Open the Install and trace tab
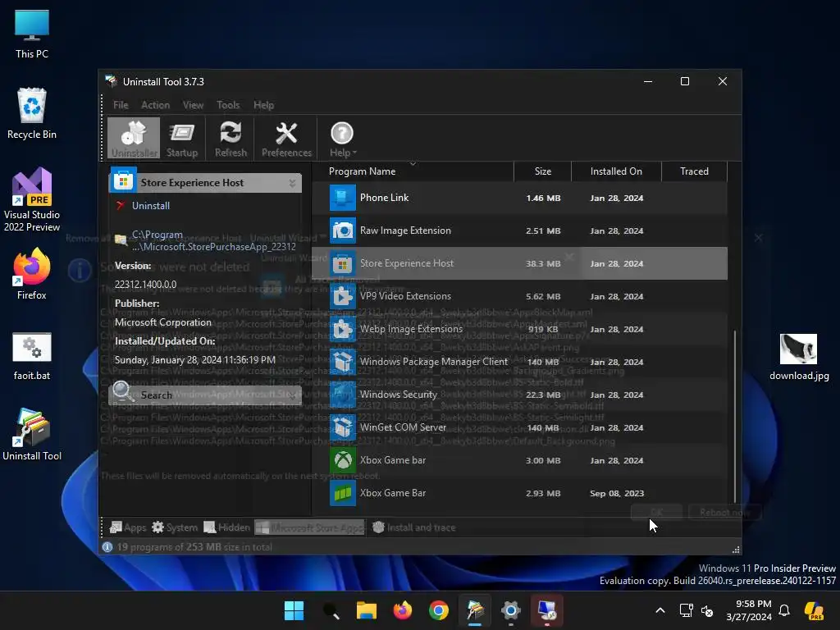Image resolution: width=840 pixels, height=630 pixels. coord(413,527)
